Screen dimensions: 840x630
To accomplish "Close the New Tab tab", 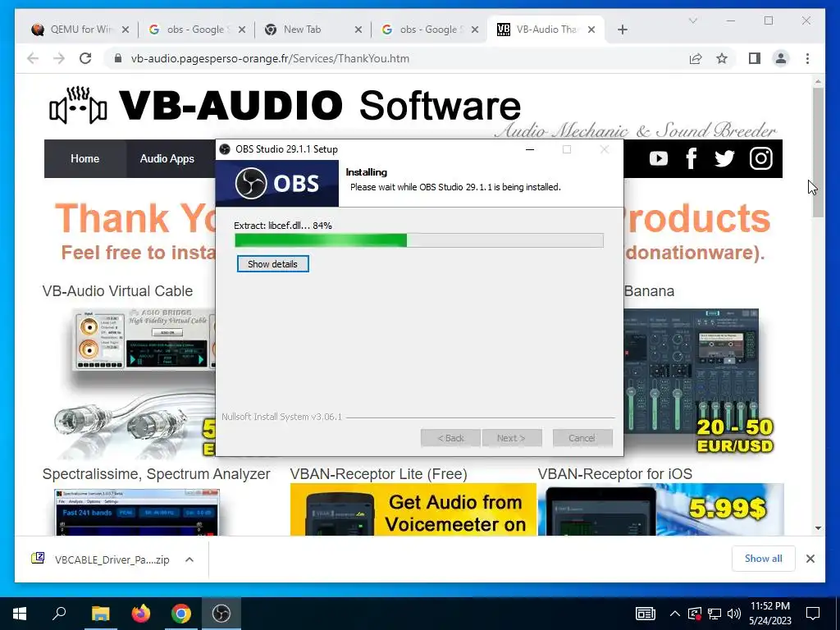I will [x=358, y=30].
